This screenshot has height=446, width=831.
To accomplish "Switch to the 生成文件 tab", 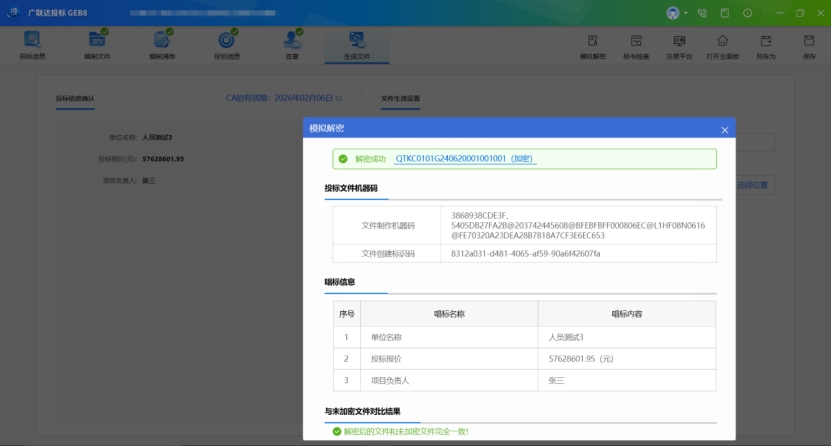I will 357,45.
